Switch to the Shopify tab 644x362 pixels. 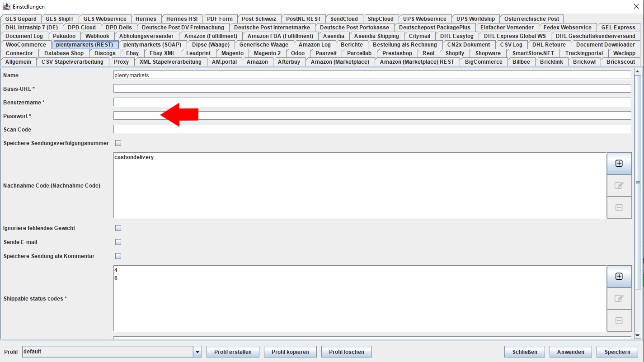[x=455, y=53]
